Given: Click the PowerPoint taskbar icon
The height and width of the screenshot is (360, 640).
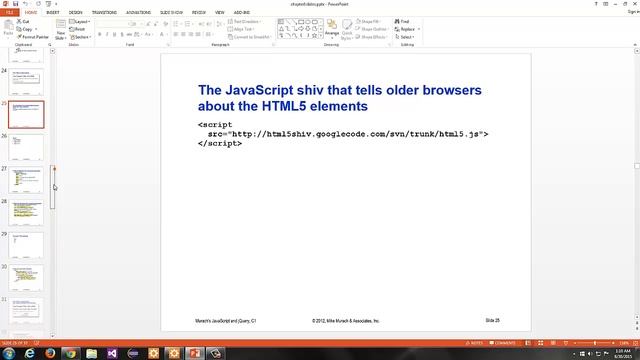Looking at the screenshot, I should 195,353.
